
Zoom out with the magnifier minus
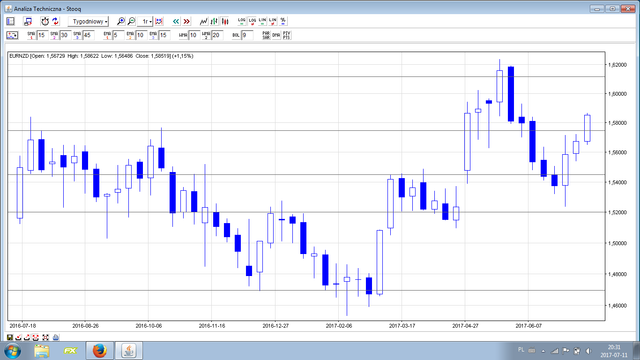coord(131,21)
